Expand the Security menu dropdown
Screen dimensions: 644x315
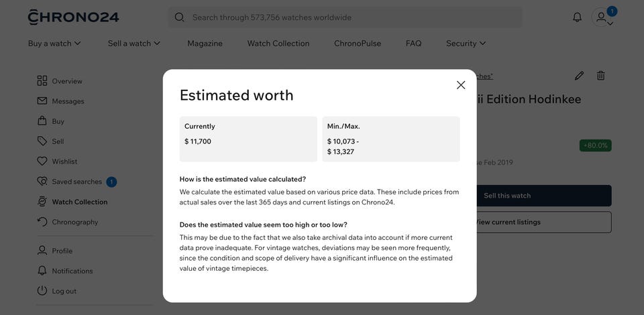pyautogui.click(x=466, y=44)
